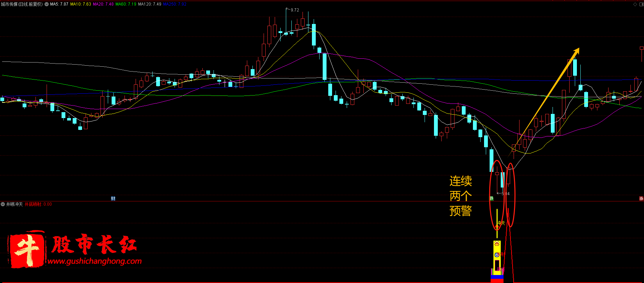Image resolution: width=644 pixels, height=283 pixels.
Task: Select the blue MA250: 7.92 label
Action: [x=175, y=4]
